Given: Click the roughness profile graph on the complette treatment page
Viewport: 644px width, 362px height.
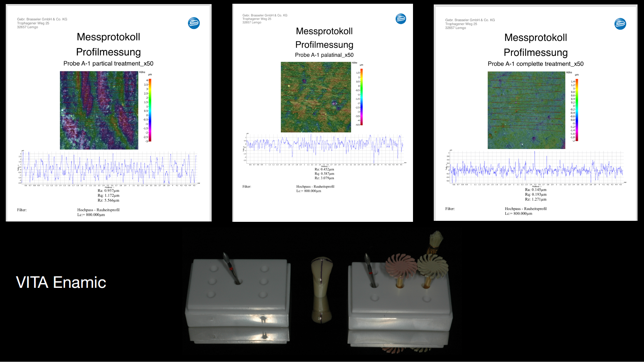Looking at the screenshot, I should (536, 168).
